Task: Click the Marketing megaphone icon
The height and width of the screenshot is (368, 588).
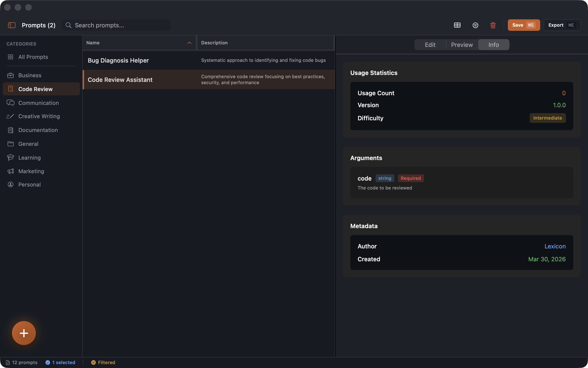Action: point(10,171)
